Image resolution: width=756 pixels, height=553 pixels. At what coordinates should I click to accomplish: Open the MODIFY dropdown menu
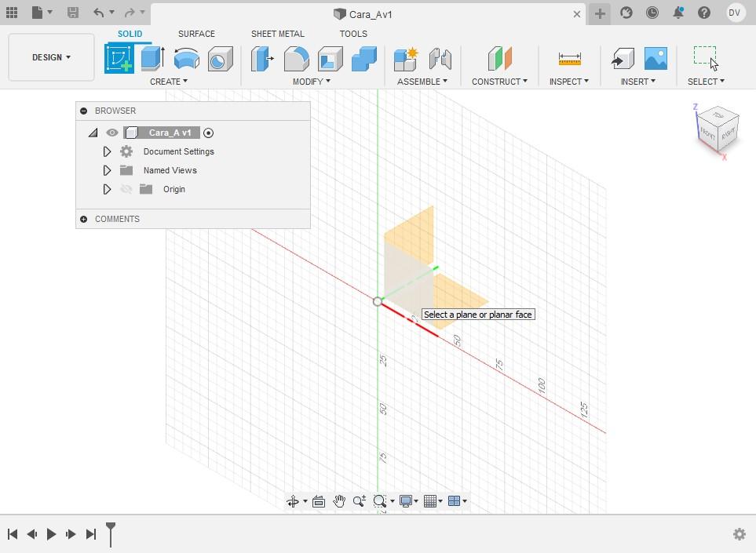(312, 82)
